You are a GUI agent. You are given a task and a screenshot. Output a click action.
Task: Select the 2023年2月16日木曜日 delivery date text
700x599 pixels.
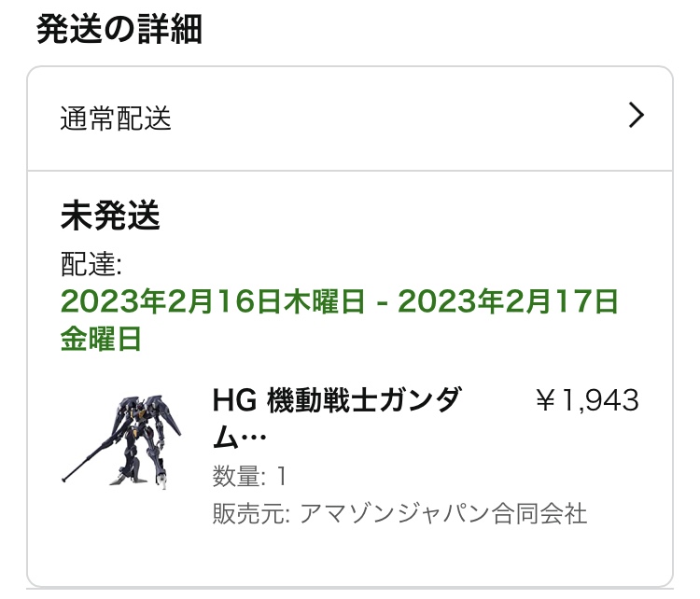(213, 300)
